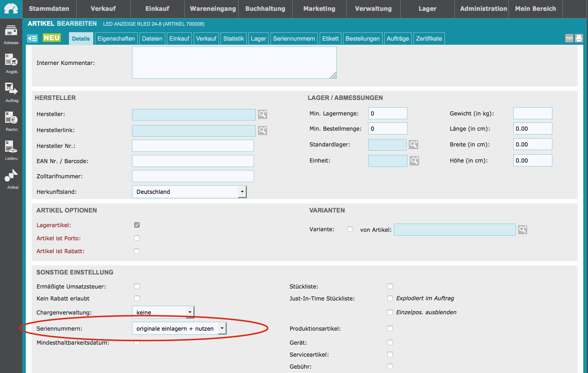
Task: Click the print icon at top right
Action: 579,38
